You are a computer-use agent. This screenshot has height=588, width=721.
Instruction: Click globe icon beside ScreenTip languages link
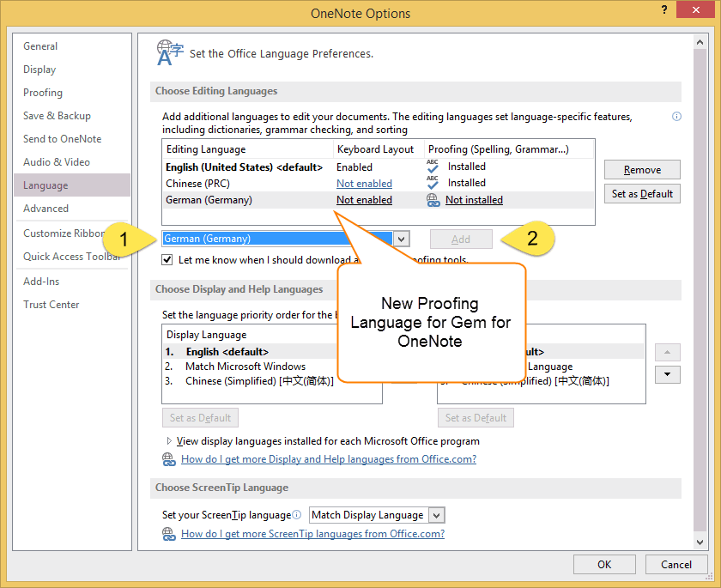(169, 534)
